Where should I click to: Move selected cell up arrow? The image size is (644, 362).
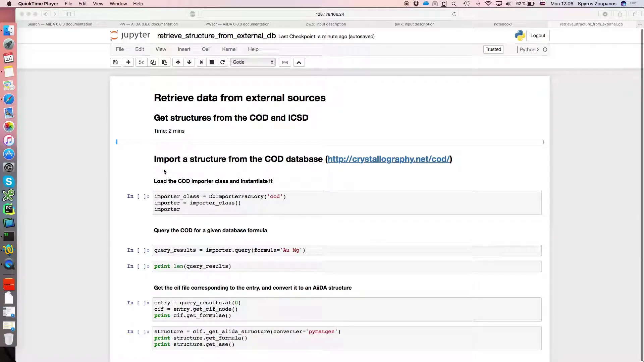[x=178, y=62]
